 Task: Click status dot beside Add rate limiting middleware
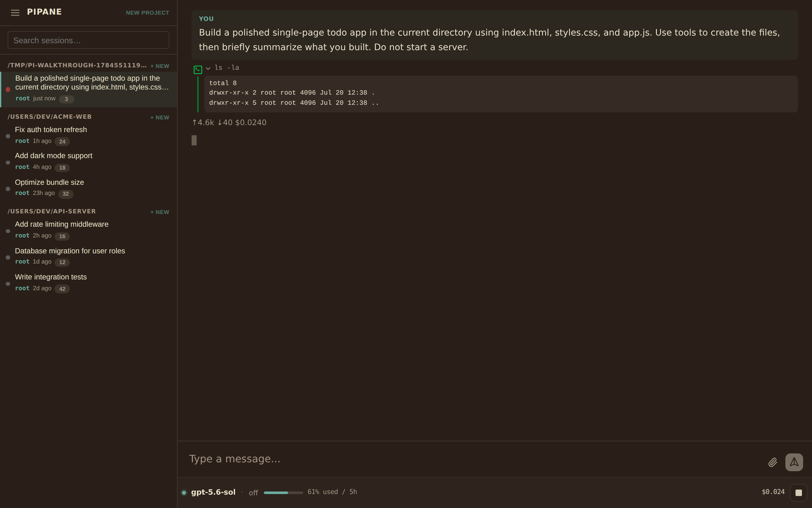coord(8,231)
